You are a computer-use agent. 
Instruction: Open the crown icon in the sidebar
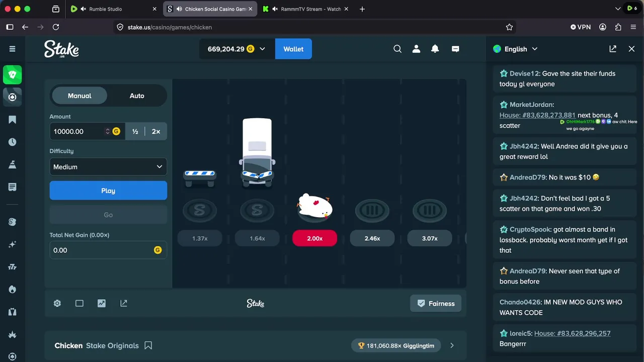click(13, 334)
